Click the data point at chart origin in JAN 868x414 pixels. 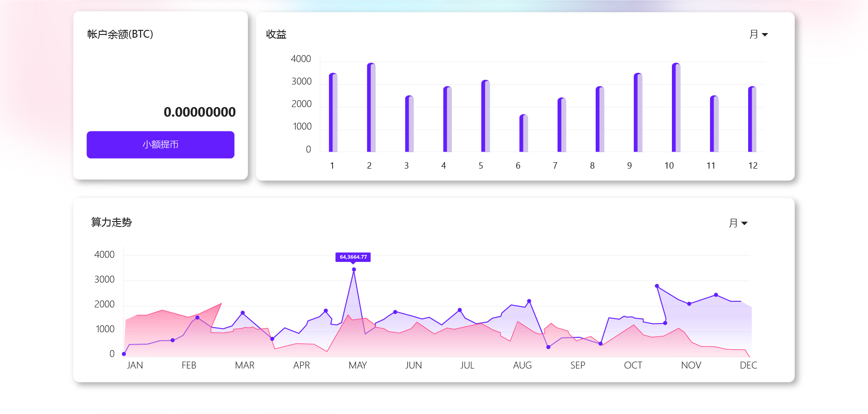point(124,354)
